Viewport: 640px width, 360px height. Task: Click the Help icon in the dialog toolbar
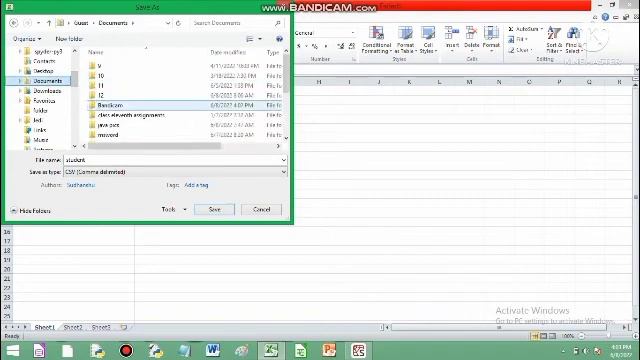tap(279, 39)
